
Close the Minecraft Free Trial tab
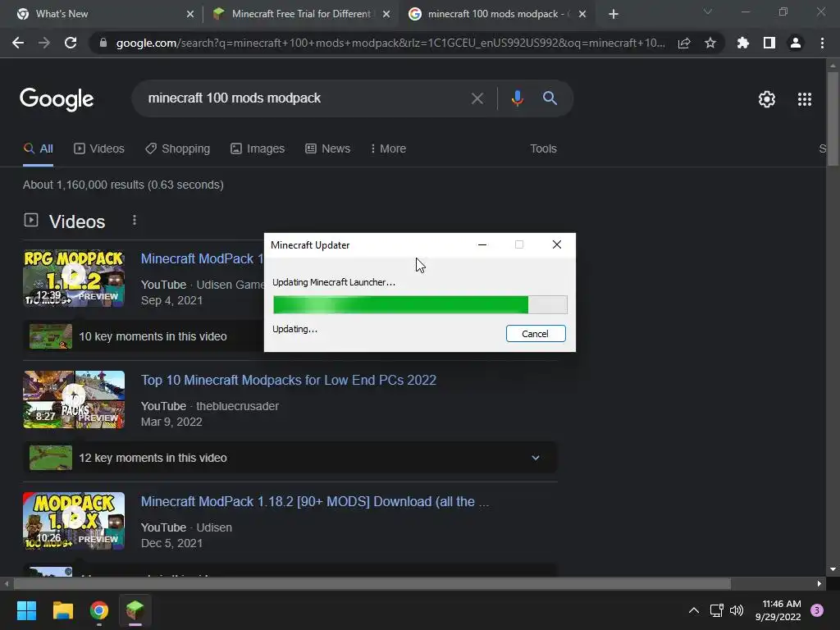pos(386,14)
